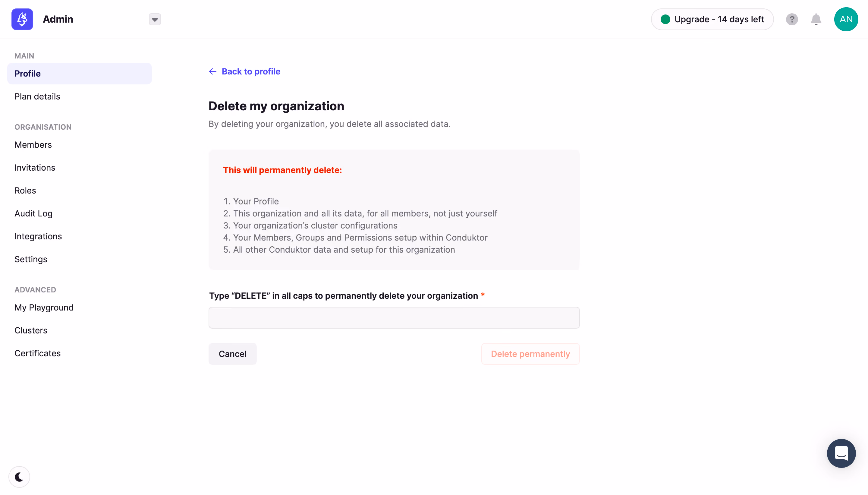The image size is (868, 495).
Task: Open Clusters page
Action: (30, 330)
